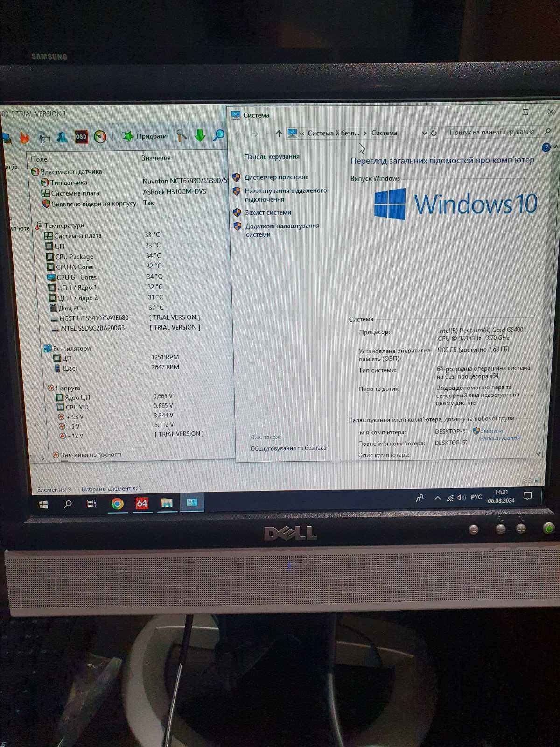Expand the address bar history dropdown

[x=424, y=133]
